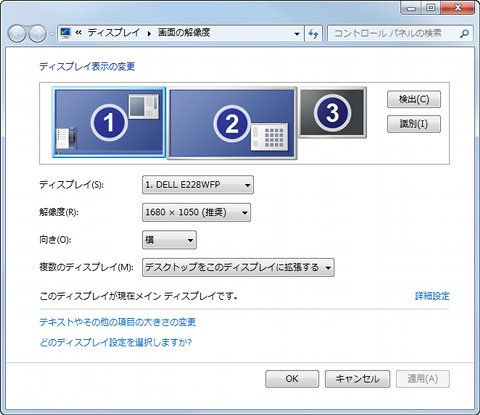Screen dimensions: 480x415
Task: Select the dark monitor 3 thumbnail
Action: click(332, 112)
